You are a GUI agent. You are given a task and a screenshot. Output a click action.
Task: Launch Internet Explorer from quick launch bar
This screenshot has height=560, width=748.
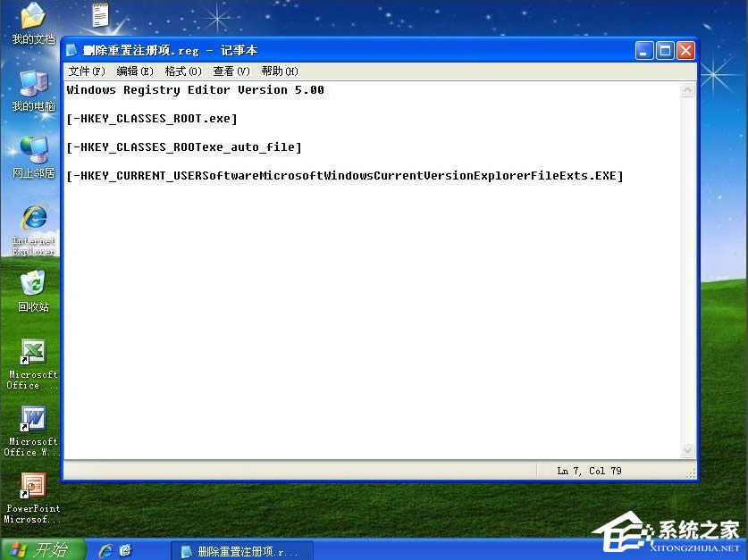(106, 550)
